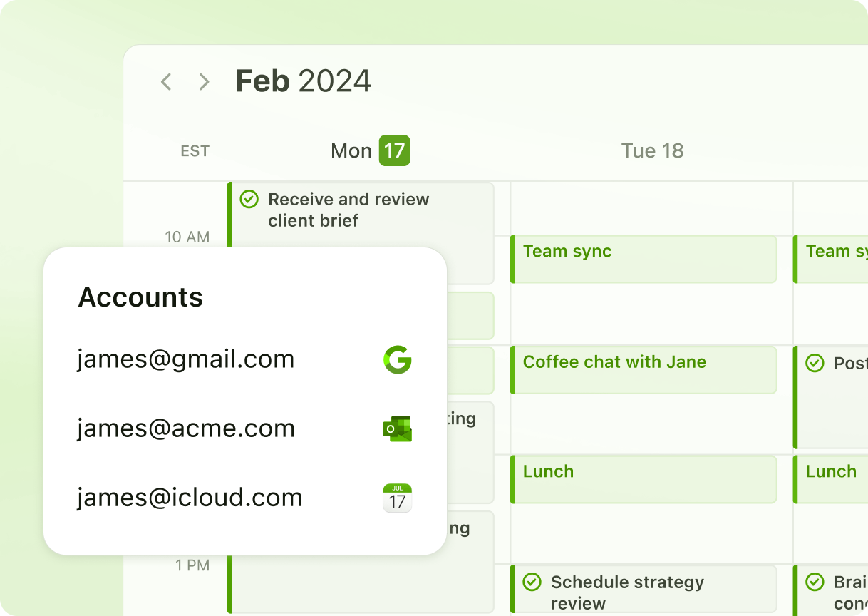Check off Receive and review client brief

249,199
